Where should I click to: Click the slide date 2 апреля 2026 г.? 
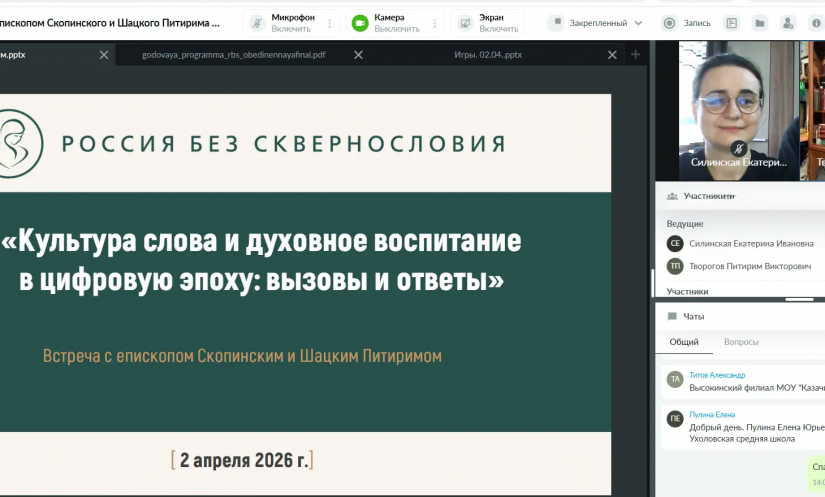coord(242,460)
